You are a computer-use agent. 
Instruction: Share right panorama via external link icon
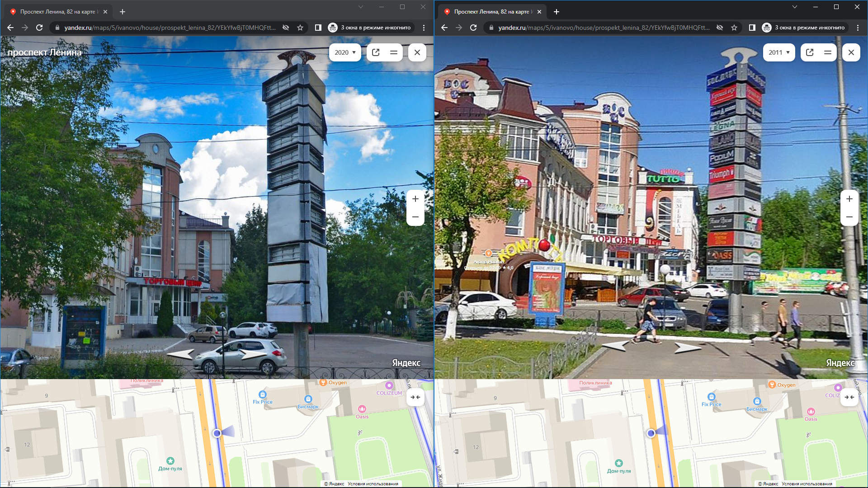[810, 52]
